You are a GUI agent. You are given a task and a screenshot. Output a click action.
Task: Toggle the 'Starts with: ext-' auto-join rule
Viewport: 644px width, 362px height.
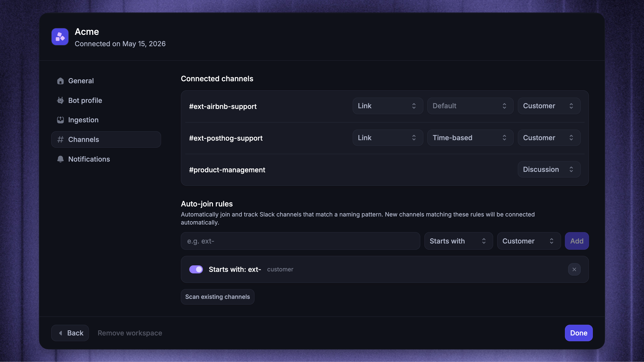tap(196, 269)
